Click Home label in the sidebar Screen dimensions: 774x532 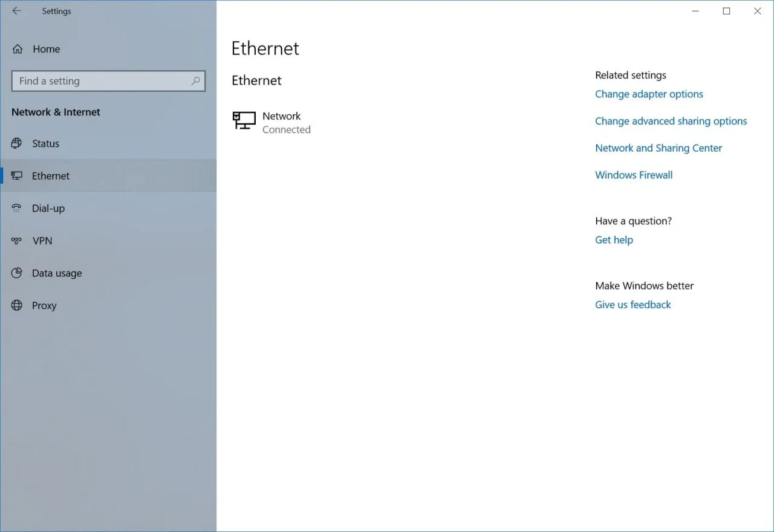point(47,49)
